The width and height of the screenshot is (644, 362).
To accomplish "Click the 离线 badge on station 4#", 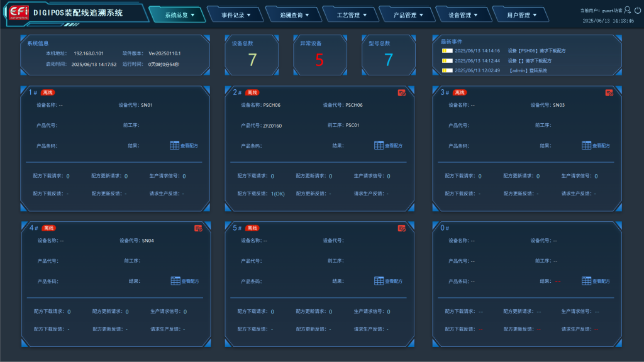I will point(49,228).
